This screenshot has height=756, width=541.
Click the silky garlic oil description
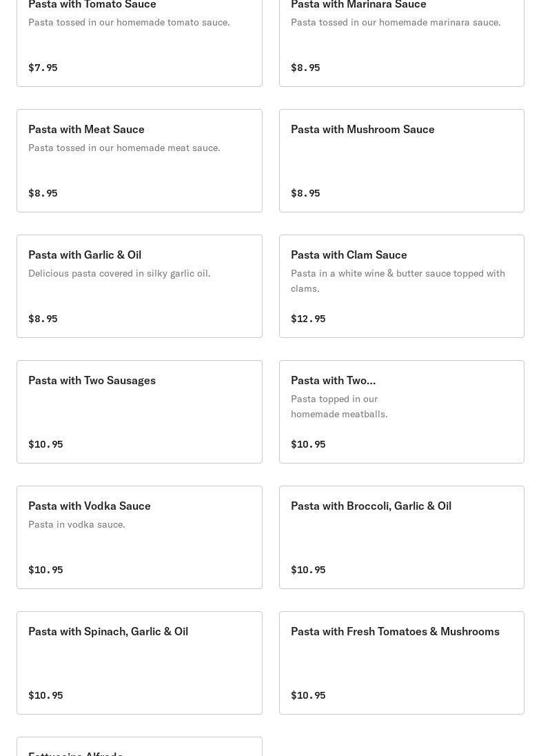119,273
